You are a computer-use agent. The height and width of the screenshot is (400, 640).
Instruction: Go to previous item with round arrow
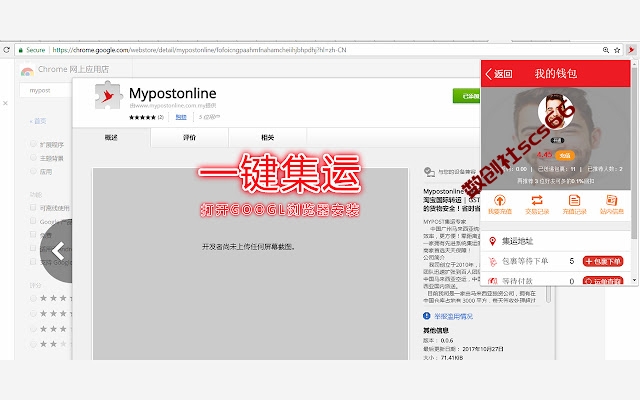point(57,251)
